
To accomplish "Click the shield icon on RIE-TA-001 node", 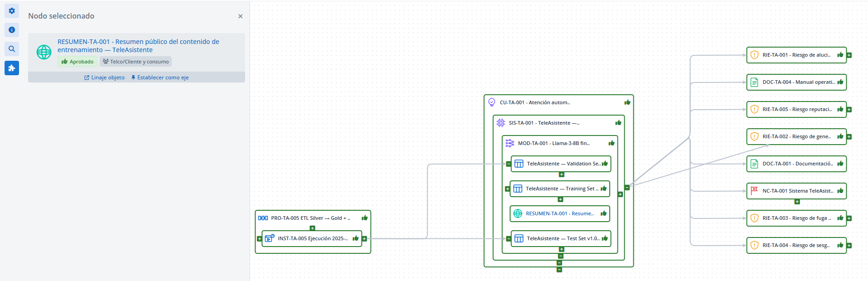I will coord(754,55).
